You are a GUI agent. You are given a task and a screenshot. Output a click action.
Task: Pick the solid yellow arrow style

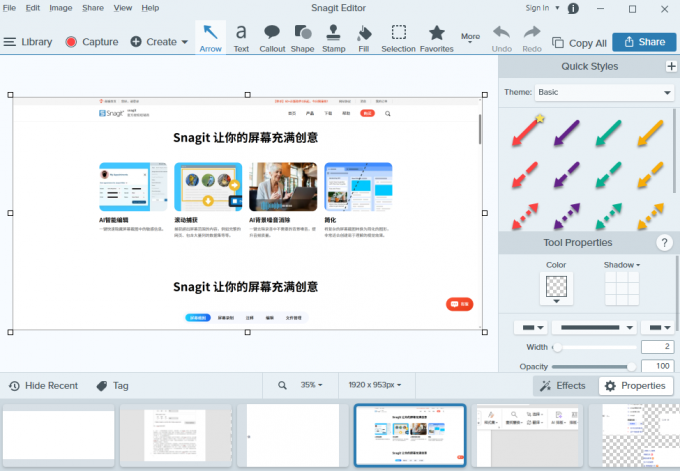651,132
